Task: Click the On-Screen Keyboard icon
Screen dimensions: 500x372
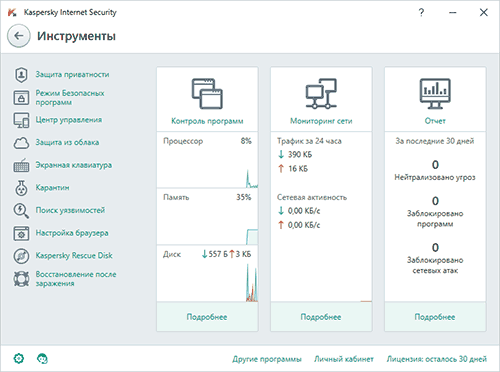Action: [x=21, y=165]
